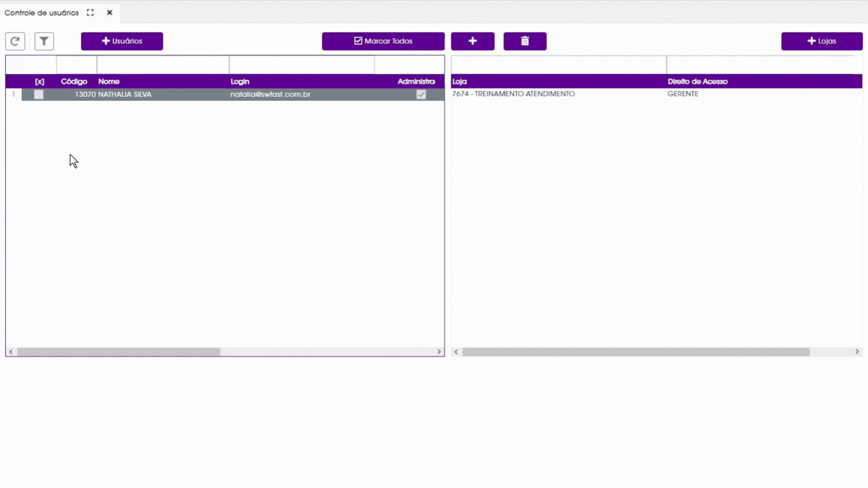Screen dimensions: 868x488
Task: Toggle Administrador checkbox for NATHALIA SILVA
Action: point(421,95)
